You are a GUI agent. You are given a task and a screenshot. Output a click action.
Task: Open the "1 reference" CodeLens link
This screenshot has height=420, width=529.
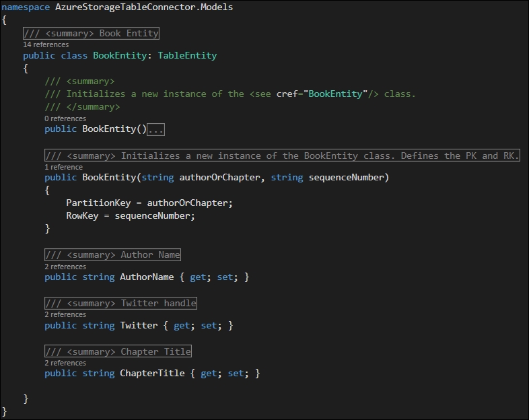pyautogui.click(x=63, y=167)
